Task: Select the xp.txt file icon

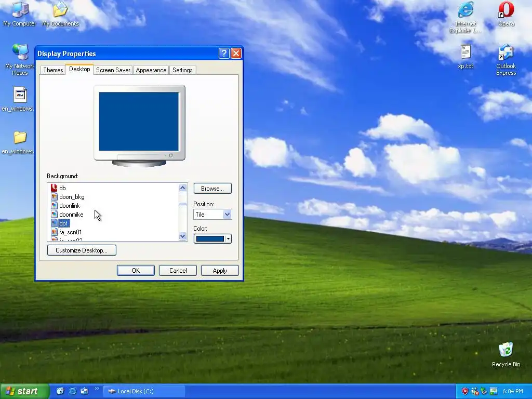Action: [x=465, y=56]
